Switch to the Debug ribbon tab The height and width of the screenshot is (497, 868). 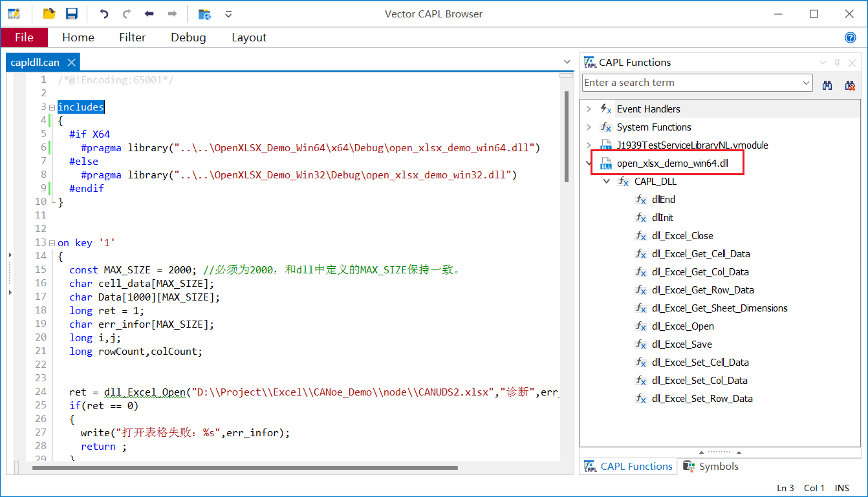tap(188, 37)
